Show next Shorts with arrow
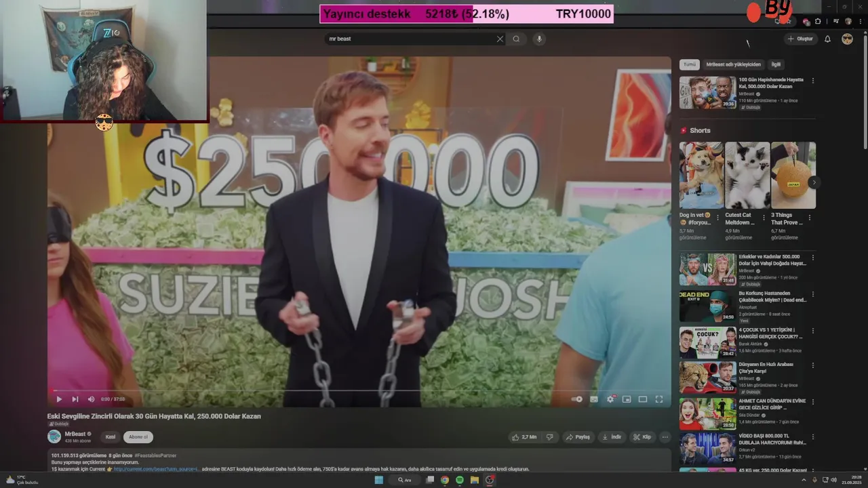 click(x=814, y=182)
